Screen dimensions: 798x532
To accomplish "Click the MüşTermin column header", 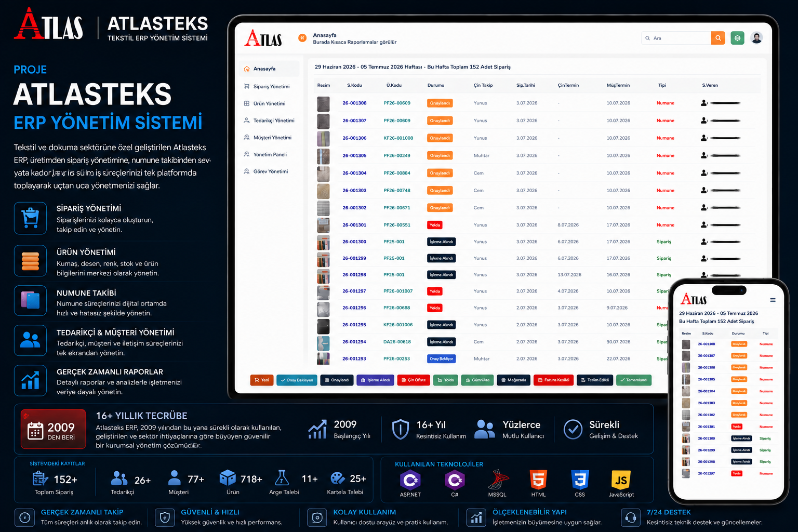I will [x=618, y=85].
